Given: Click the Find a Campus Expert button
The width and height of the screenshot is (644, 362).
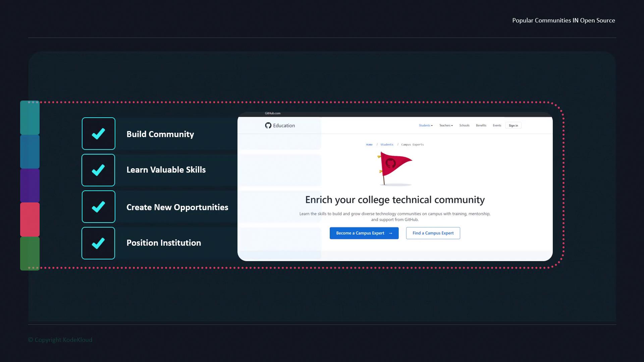Looking at the screenshot, I should click(433, 233).
